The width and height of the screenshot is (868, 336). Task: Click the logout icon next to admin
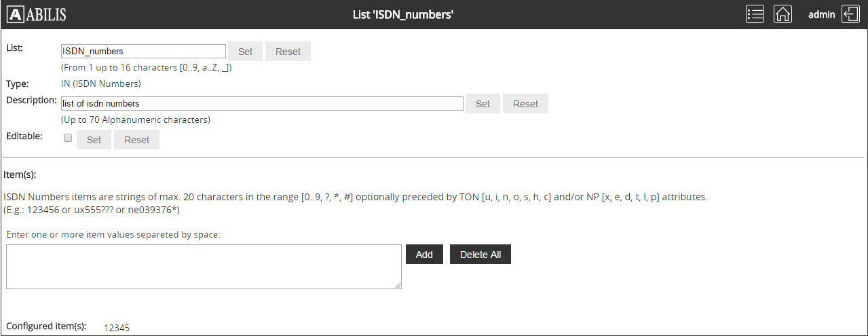pos(850,14)
